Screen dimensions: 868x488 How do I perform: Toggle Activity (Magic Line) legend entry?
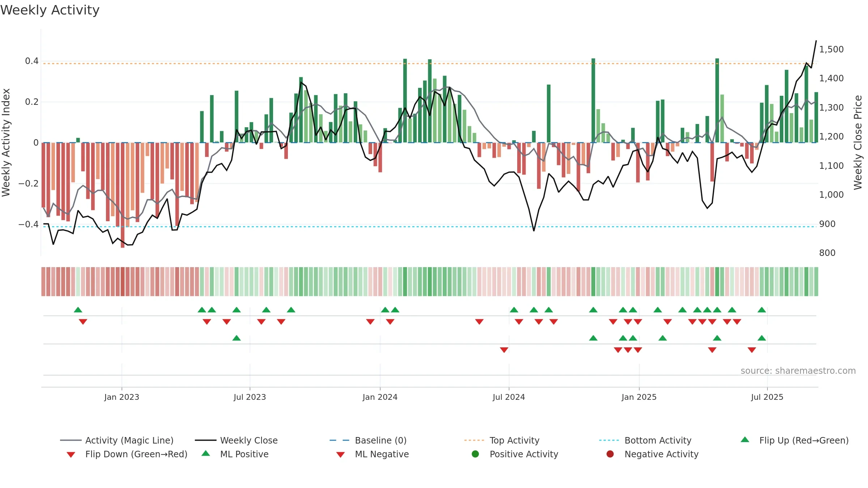[117, 440]
